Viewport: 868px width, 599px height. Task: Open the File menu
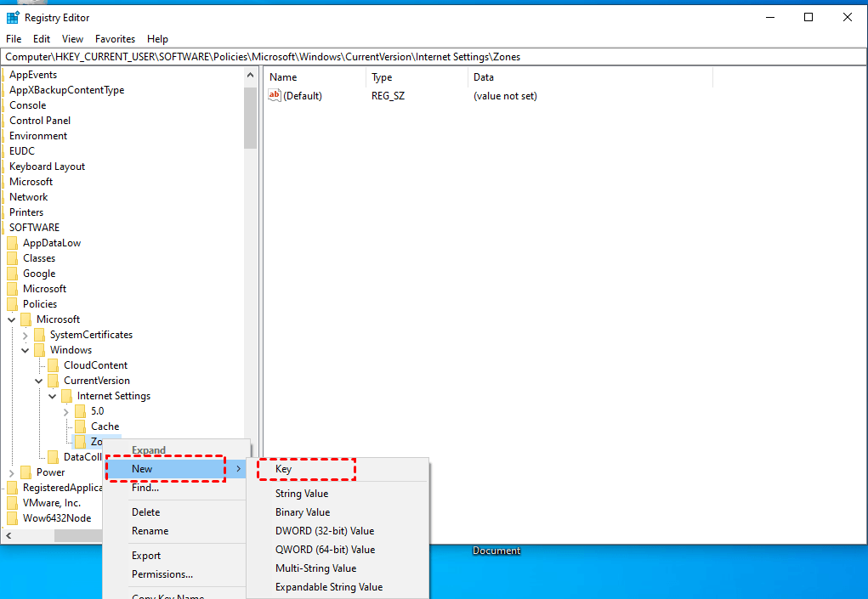[14, 39]
